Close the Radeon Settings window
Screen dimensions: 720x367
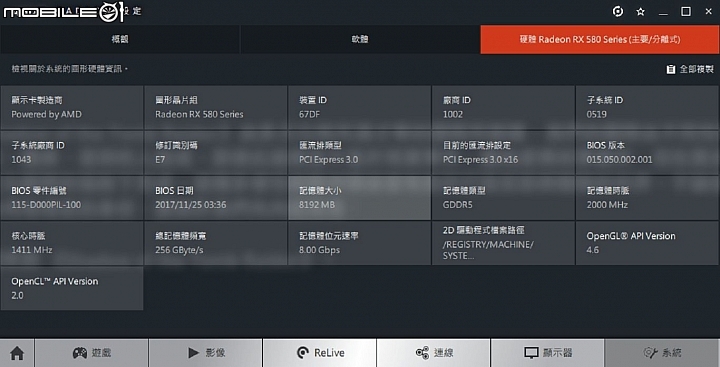(709, 12)
